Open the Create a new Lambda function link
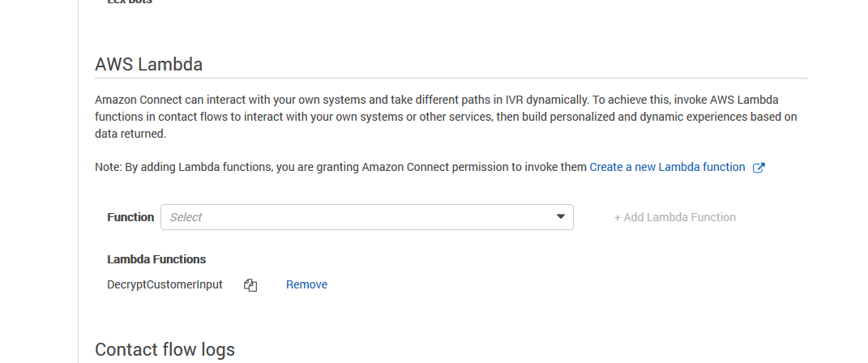Screen dimensions: 868x363 (667, 167)
